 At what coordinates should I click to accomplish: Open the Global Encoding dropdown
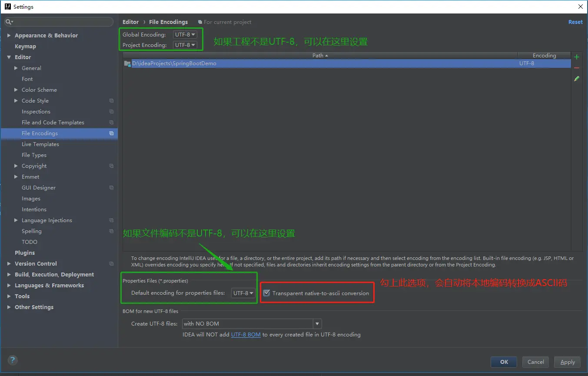185,34
